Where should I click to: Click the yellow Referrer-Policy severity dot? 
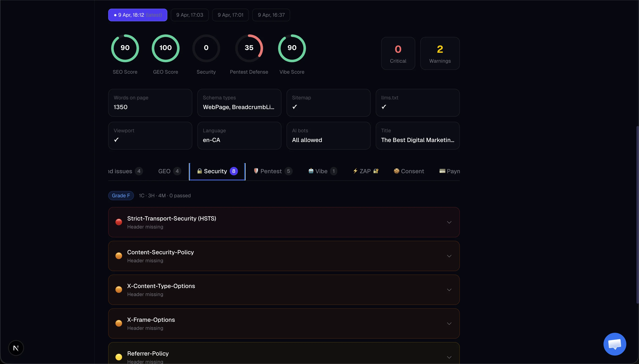(119, 357)
